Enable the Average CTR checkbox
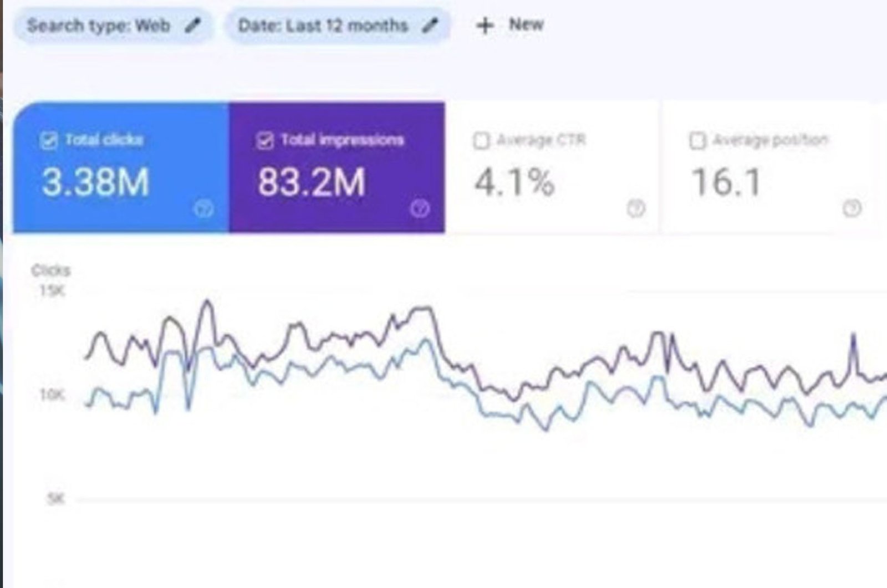Screen dimensions: 887x588 pyautogui.click(x=481, y=141)
